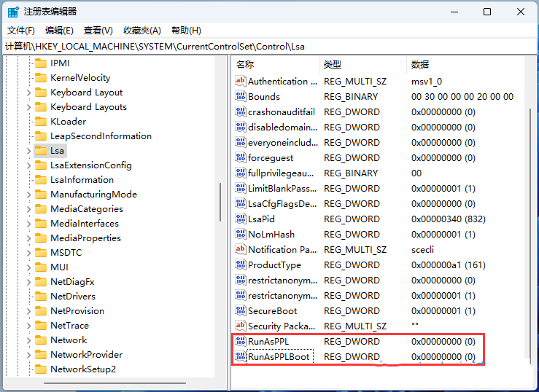Click the string icon next to Security Packa...

[240, 326]
